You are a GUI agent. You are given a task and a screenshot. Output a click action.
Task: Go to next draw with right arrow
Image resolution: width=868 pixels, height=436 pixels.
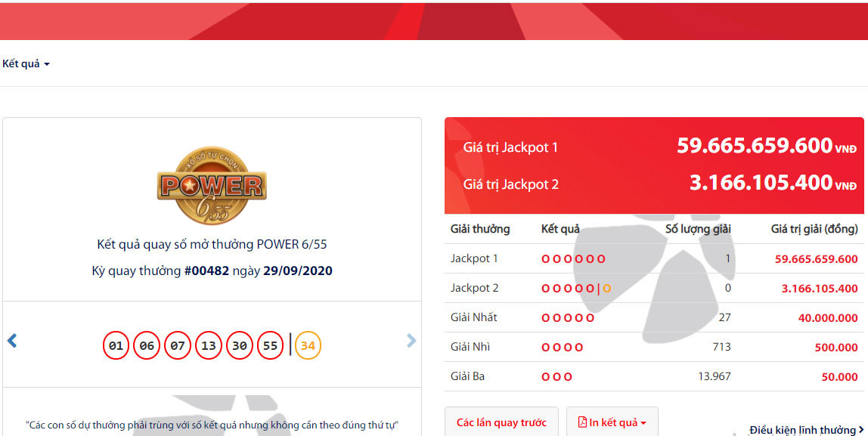(411, 340)
